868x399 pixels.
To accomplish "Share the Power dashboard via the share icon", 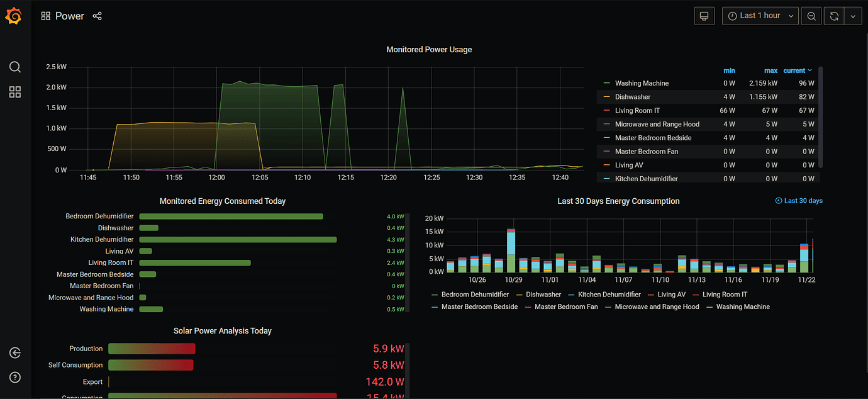I will pyautogui.click(x=97, y=16).
